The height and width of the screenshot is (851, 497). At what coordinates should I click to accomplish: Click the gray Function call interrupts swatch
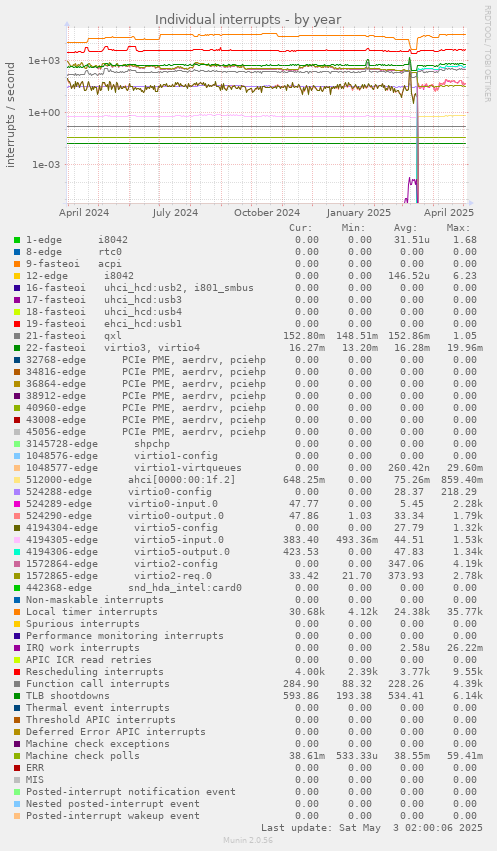point(17,684)
